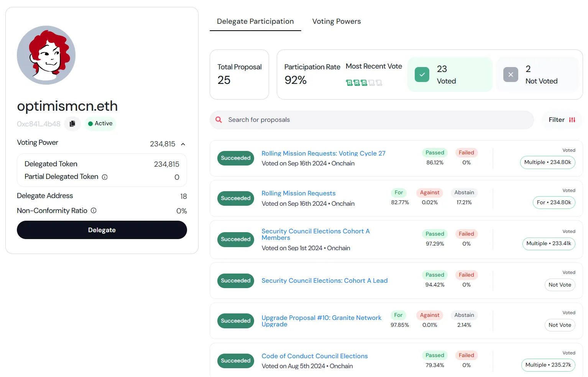Click the optimismcn.eth profile avatar
The image size is (588, 377).
point(46,55)
